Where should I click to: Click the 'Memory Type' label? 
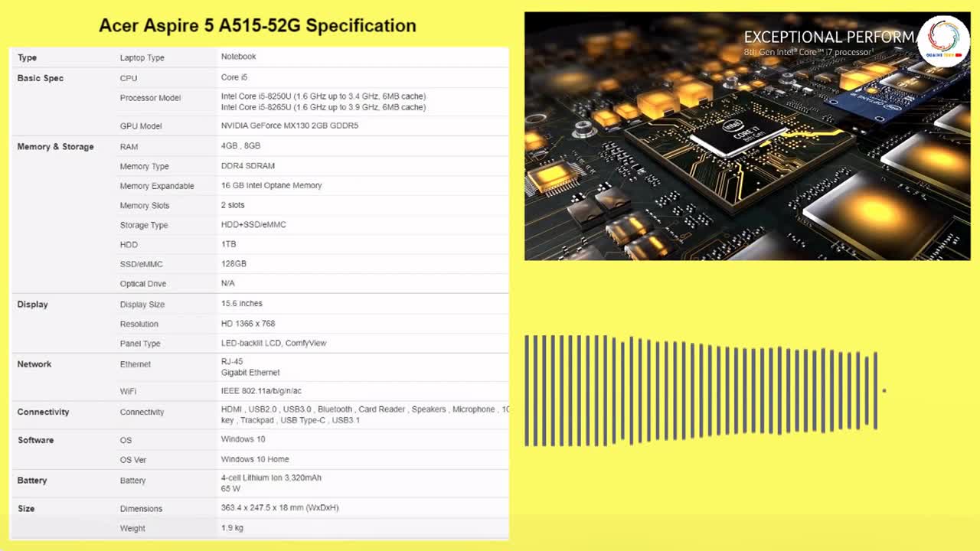[144, 166]
